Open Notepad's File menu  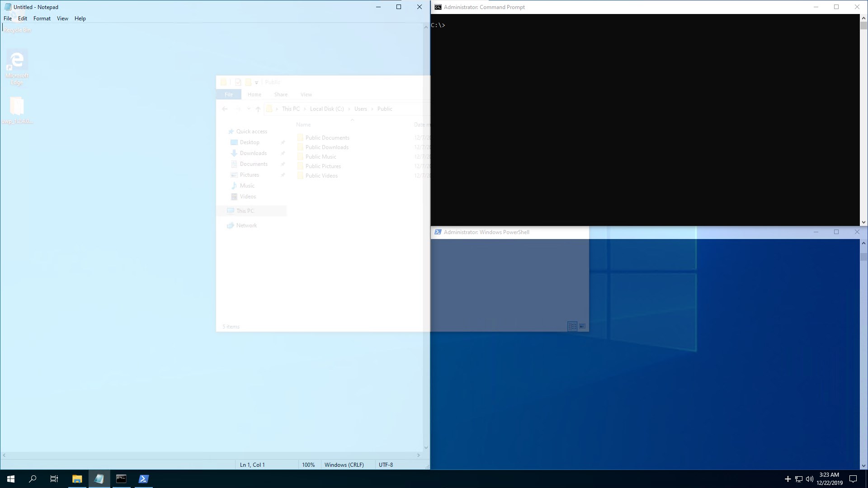tap(8, 19)
